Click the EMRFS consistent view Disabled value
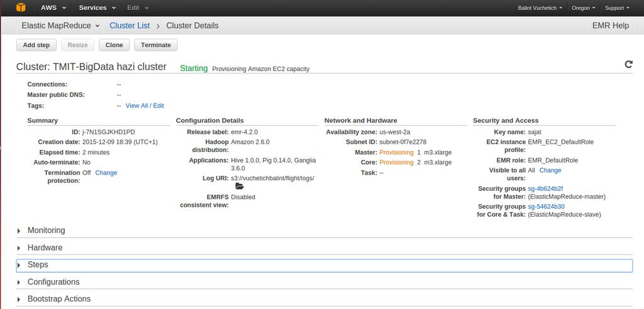The image size is (644, 309). coord(243,197)
